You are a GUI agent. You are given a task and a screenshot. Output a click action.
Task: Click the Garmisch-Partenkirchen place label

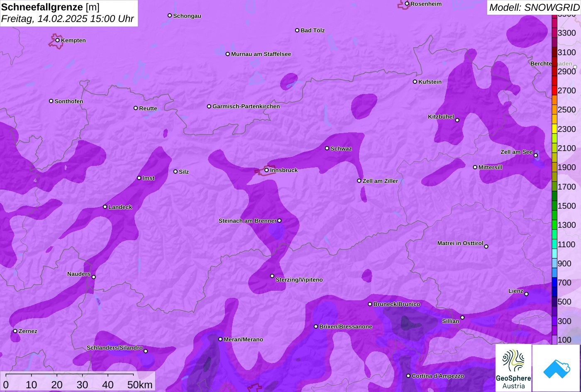[246, 107]
